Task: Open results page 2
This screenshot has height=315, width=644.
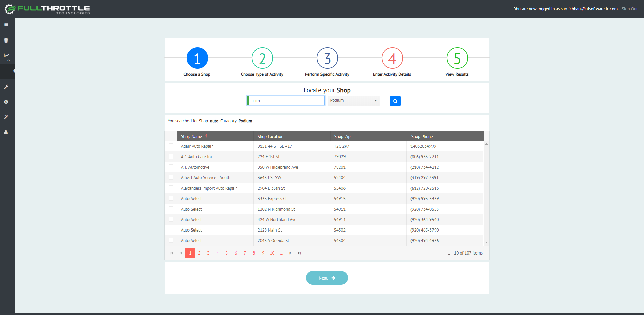Action: (199, 253)
